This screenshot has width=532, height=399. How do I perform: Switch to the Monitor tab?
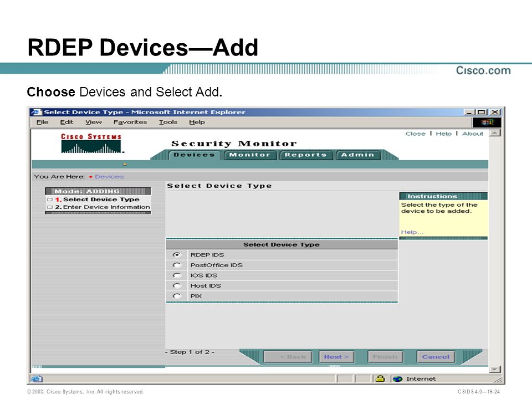(x=250, y=155)
